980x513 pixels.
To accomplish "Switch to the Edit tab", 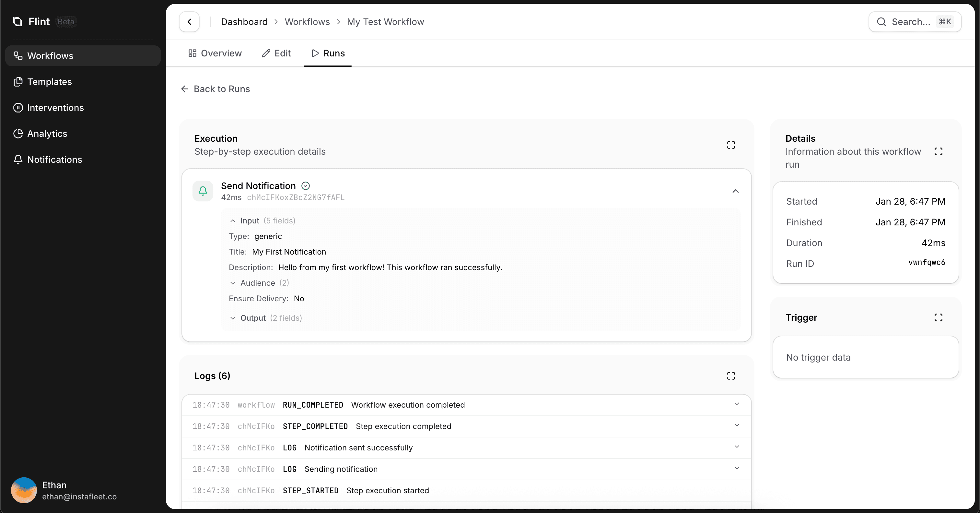I will tap(276, 53).
